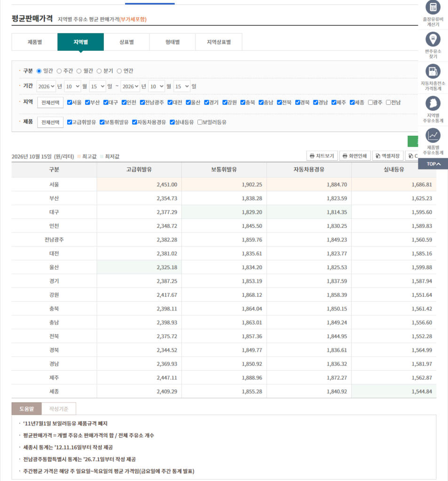Click the 보통휘발유 column header
The width and height of the screenshot is (448, 481).
pos(224,170)
